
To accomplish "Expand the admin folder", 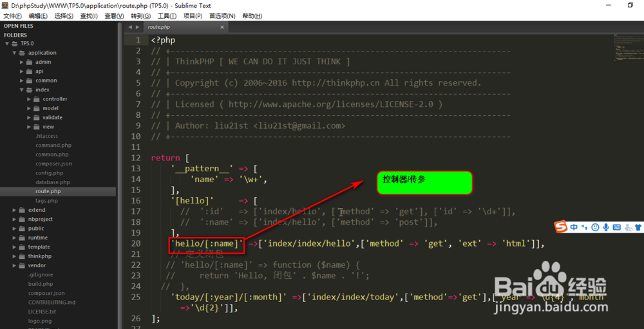I will 21,62.
